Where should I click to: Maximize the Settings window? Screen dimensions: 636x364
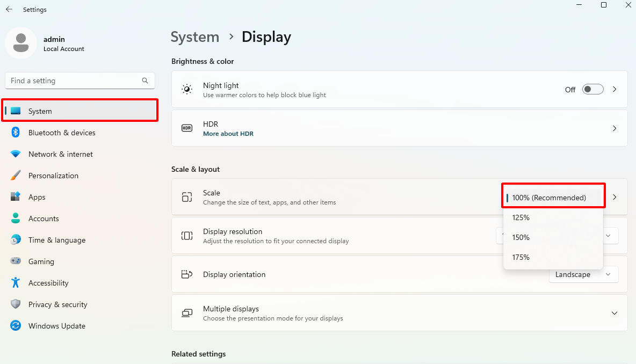click(x=604, y=5)
